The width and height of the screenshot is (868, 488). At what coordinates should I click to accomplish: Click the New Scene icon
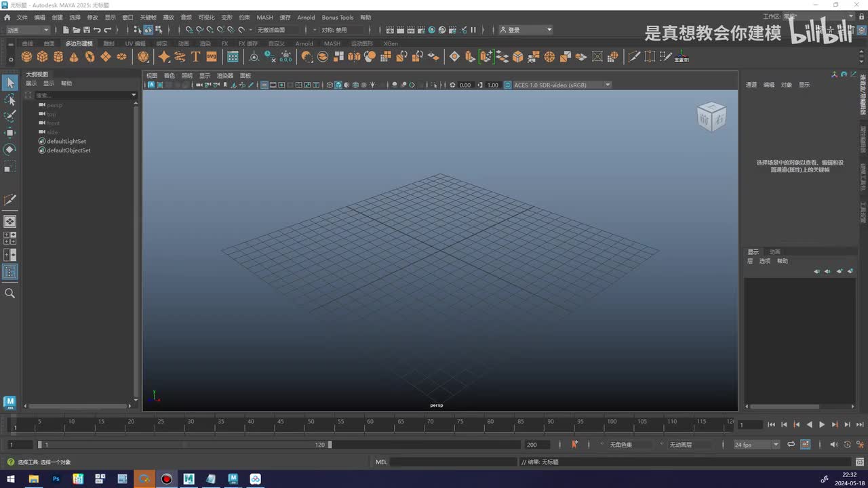tap(66, 30)
